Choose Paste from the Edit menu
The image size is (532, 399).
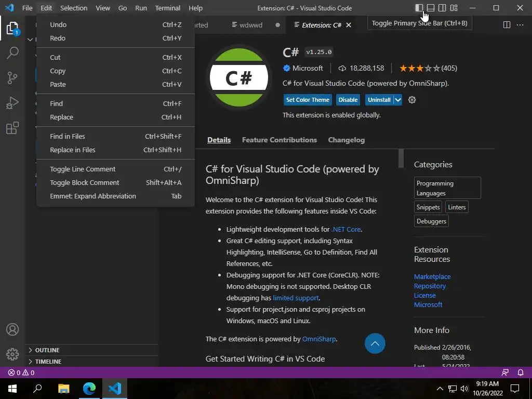tap(116, 85)
